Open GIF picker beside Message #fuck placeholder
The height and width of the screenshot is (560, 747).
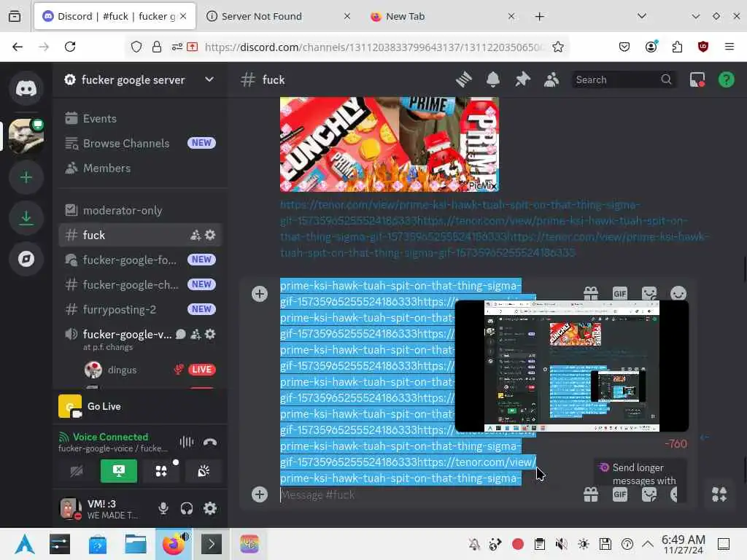click(x=620, y=495)
